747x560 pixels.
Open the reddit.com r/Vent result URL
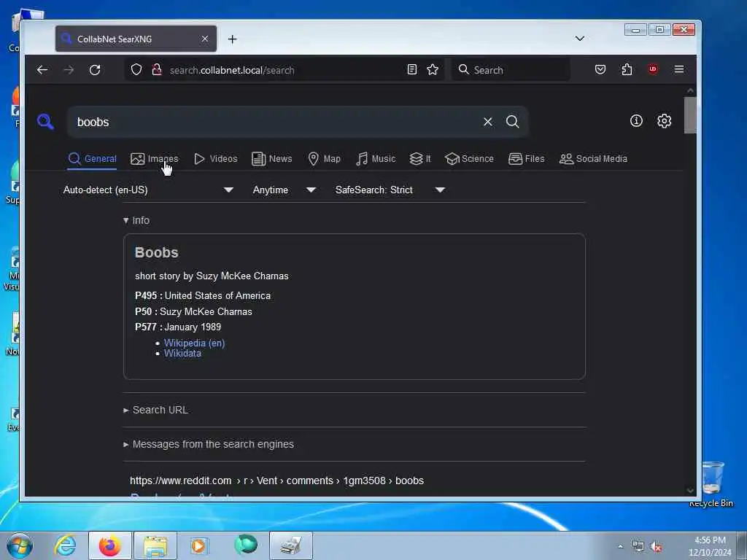pos(276,481)
